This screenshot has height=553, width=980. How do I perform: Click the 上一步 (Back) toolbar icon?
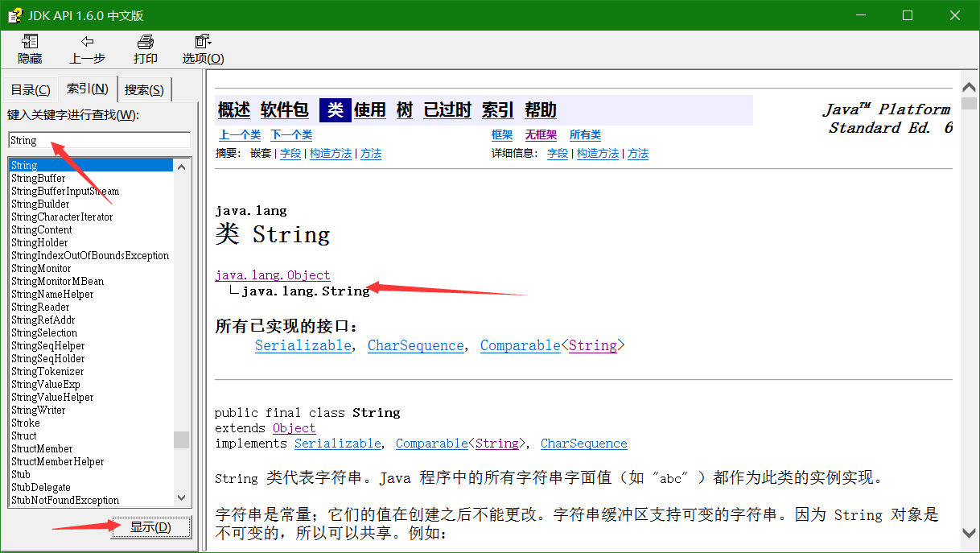coord(87,47)
